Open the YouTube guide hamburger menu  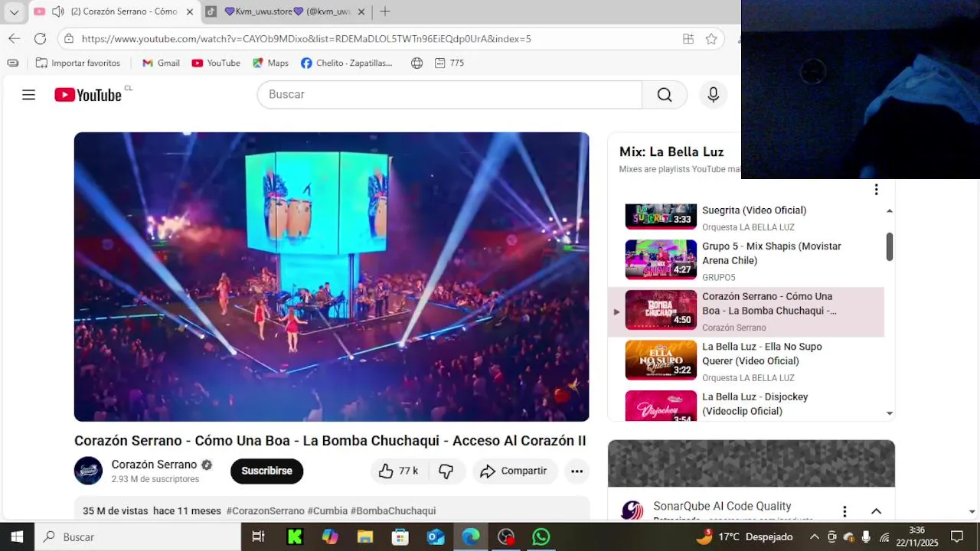(28, 95)
